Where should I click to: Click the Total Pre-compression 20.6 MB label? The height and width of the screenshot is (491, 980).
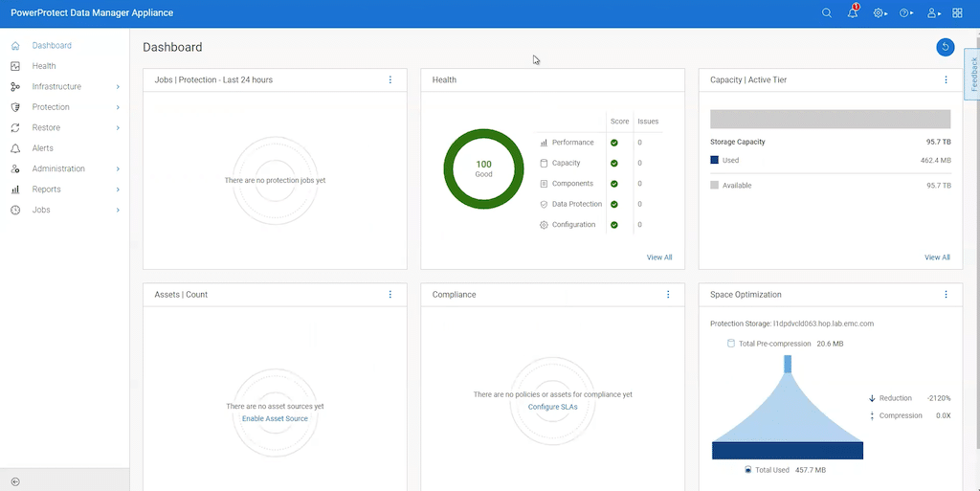(785, 344)
